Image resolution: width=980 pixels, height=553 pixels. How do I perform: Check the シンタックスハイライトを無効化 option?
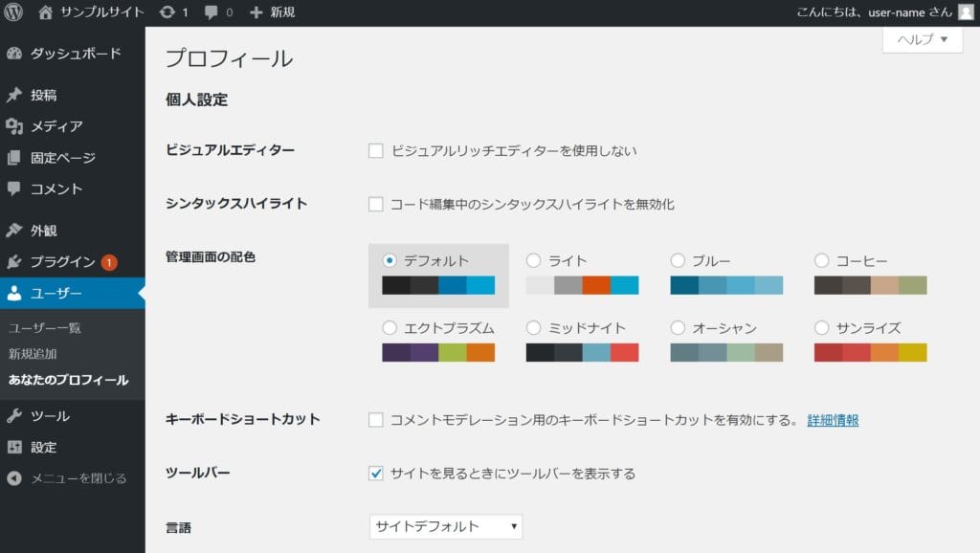pyautogui.click(x=376, y=204)
